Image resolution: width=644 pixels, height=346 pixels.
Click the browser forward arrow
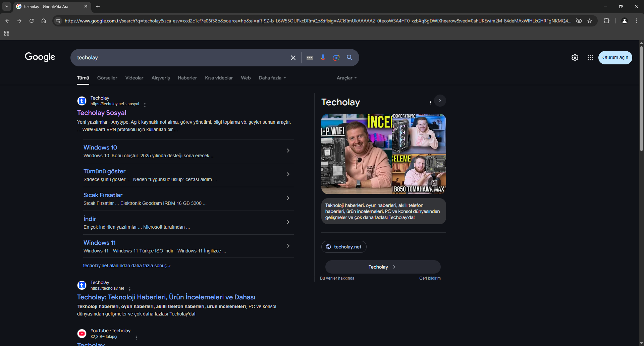(x=19, y=21)
